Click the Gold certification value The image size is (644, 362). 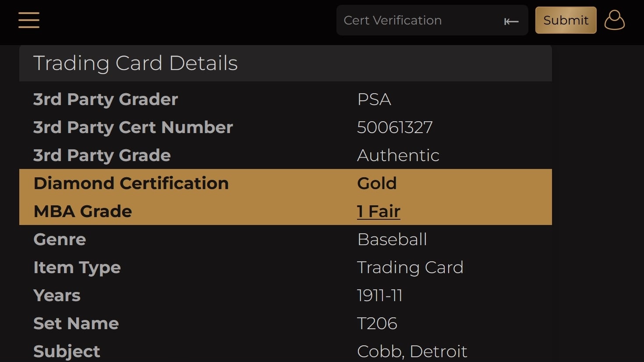tap(377, 183)
